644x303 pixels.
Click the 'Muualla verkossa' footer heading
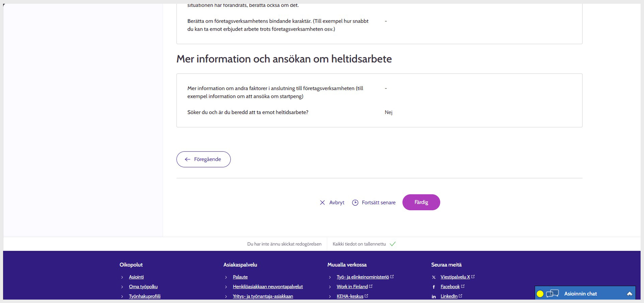(347, 265)
